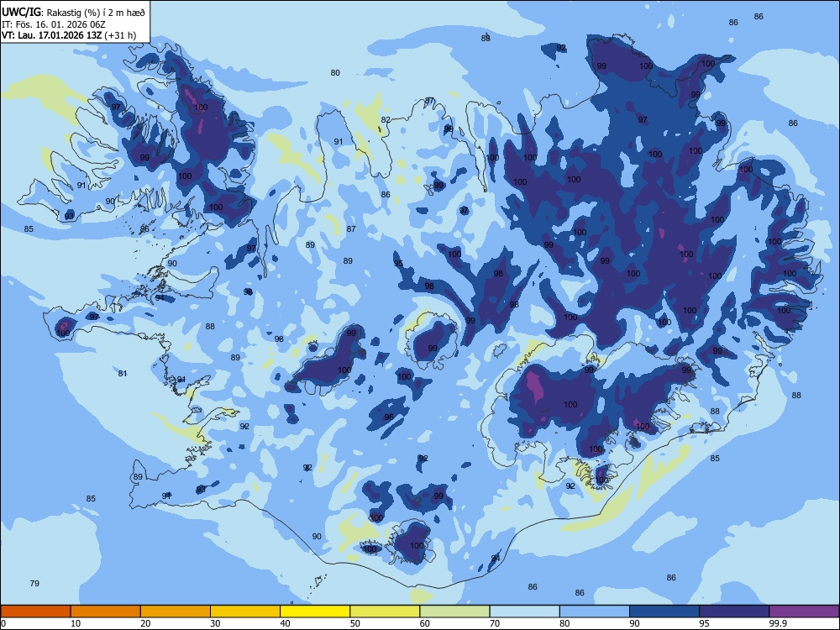Select the orange 10–20 legend swatch
Image resolution: width=840 pixels, height=630 pixels.
tap(106, 612)
